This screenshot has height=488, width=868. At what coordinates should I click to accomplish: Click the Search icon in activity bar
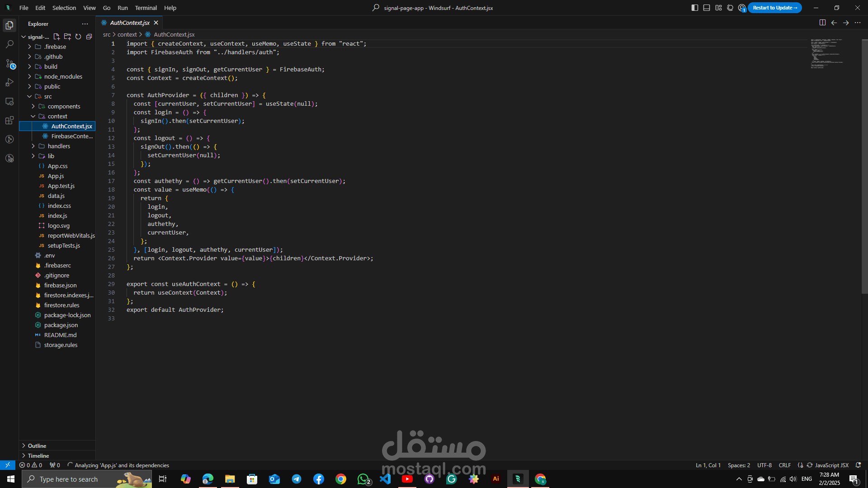click(9, 44)
